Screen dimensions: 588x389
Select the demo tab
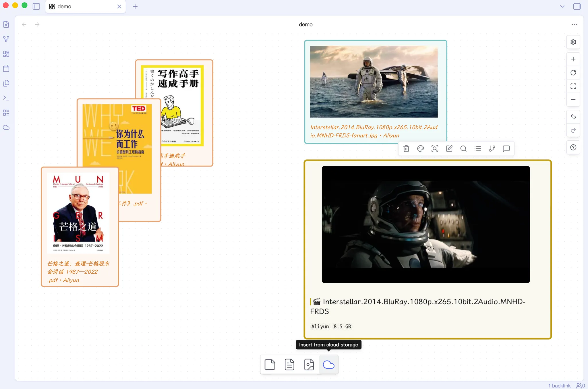[86, 6]
